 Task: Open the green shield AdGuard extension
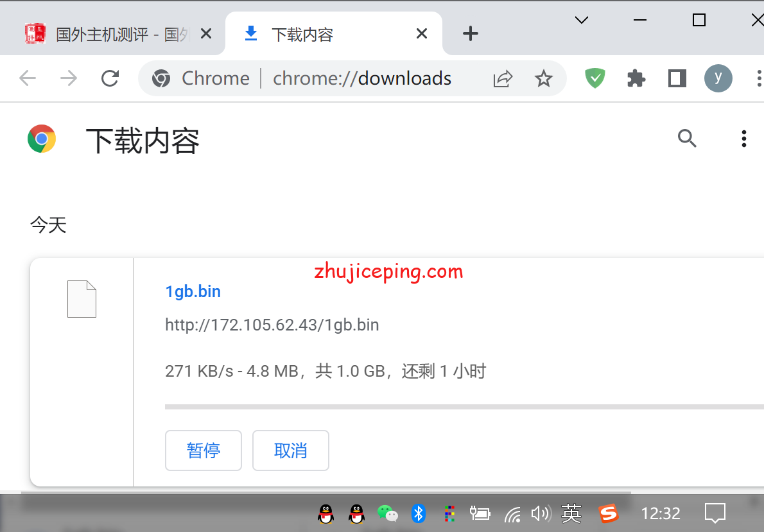point(595,78)
